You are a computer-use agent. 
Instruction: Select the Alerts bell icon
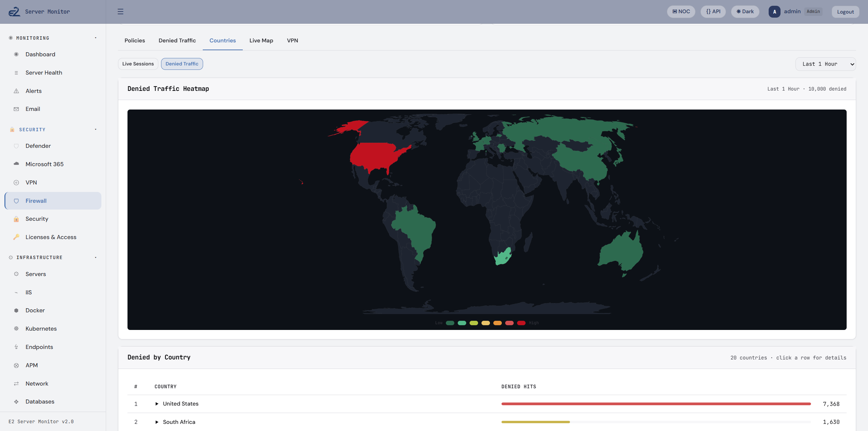[x=16, y=91]
